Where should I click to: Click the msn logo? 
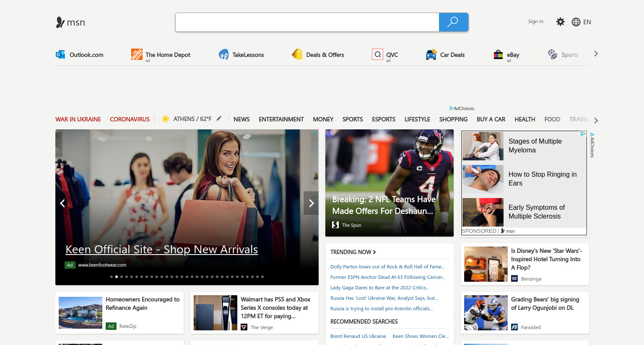70,22
